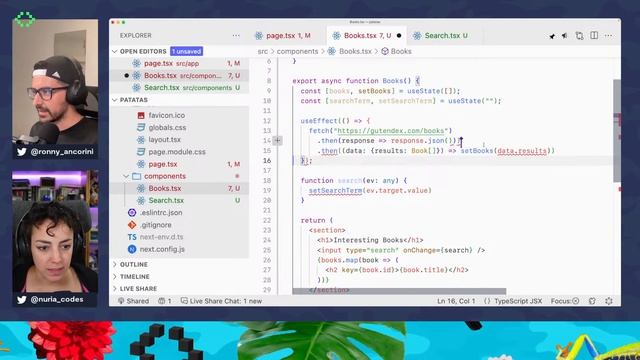The width and height of the screenshot is (640, 360).
Task: Click the horizontal editor scrollbar
Action: (399, 291)
